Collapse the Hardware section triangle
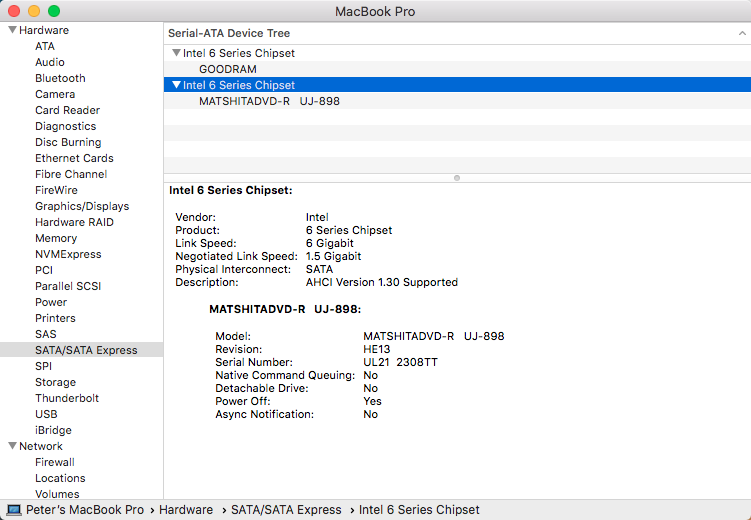 [12, 30]
